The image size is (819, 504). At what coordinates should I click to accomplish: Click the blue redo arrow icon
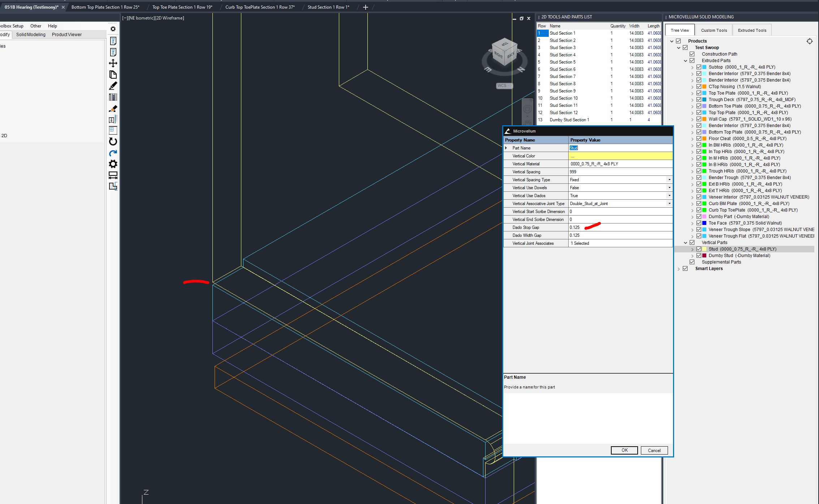[x=113, y=153]
